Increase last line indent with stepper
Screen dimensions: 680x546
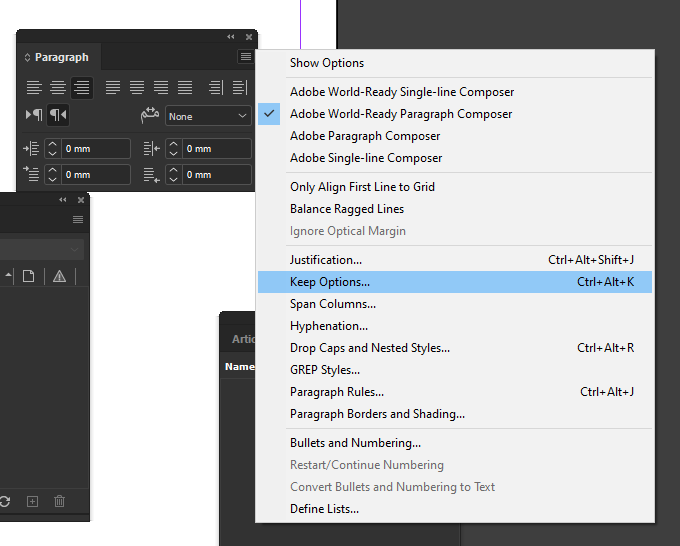[173, 170]
